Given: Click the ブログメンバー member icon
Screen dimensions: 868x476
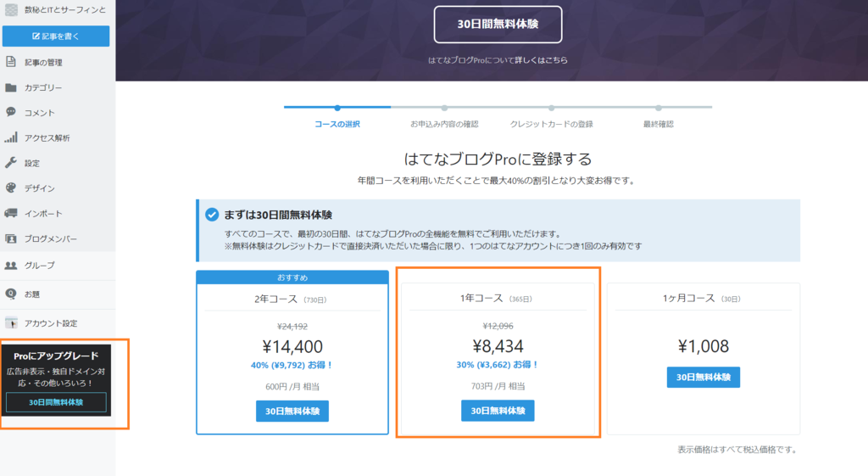Looking at the screenshot, I should (x=10, y=238).
